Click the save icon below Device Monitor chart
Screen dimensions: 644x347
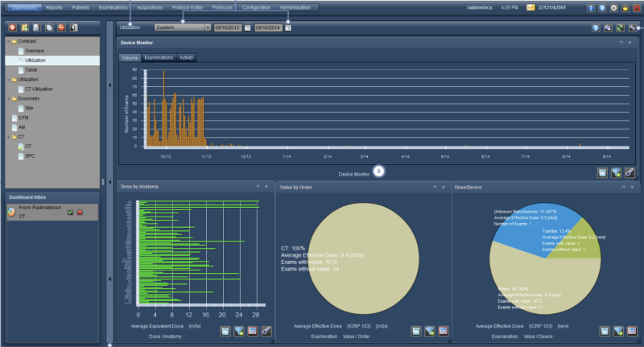click(x=603, y=172)
